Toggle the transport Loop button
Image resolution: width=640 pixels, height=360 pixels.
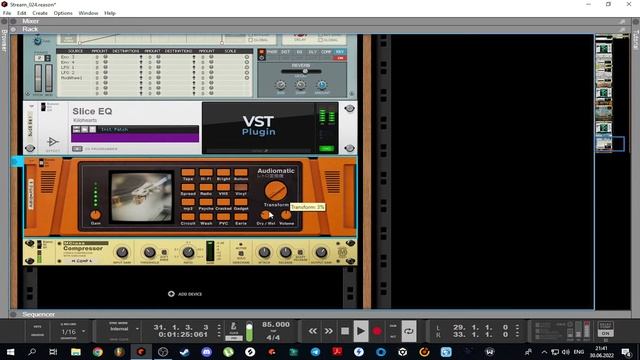tap(409, 331)
